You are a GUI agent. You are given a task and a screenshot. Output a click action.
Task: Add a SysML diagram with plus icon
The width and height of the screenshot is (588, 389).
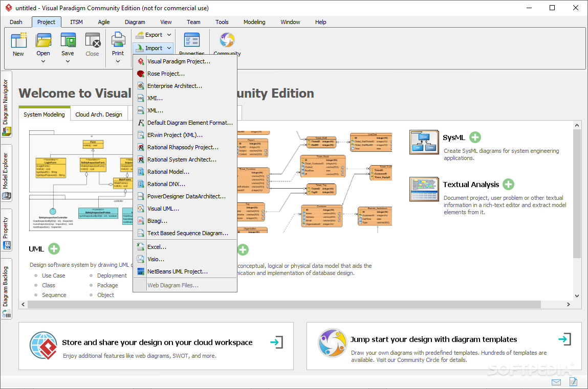[475, 138]
